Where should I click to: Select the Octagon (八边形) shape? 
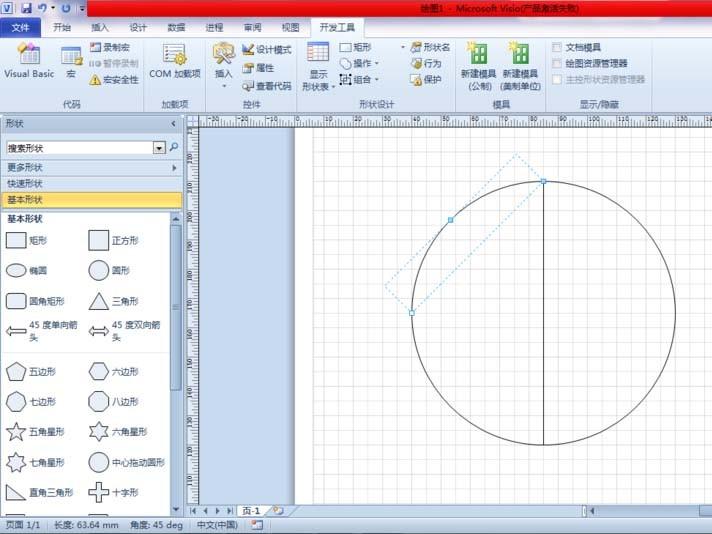coord(114,402)
